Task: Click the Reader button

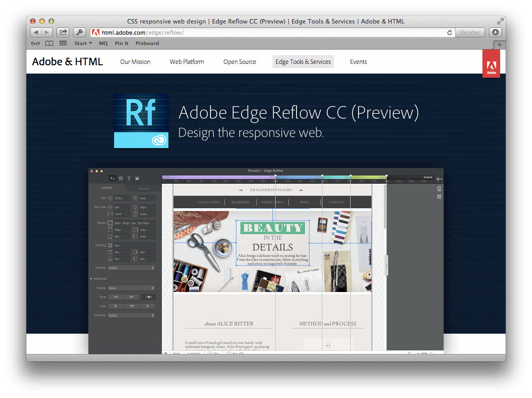Action: click(470, 32)
